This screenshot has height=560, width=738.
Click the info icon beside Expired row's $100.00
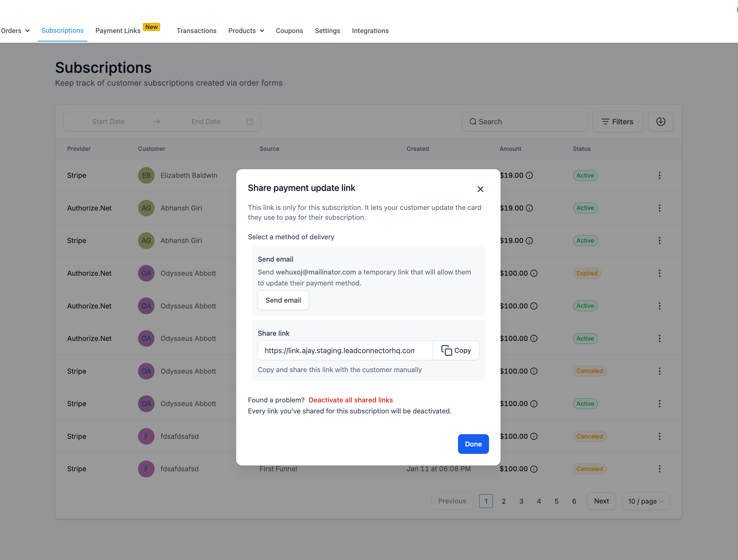click(x=534, y=273)
